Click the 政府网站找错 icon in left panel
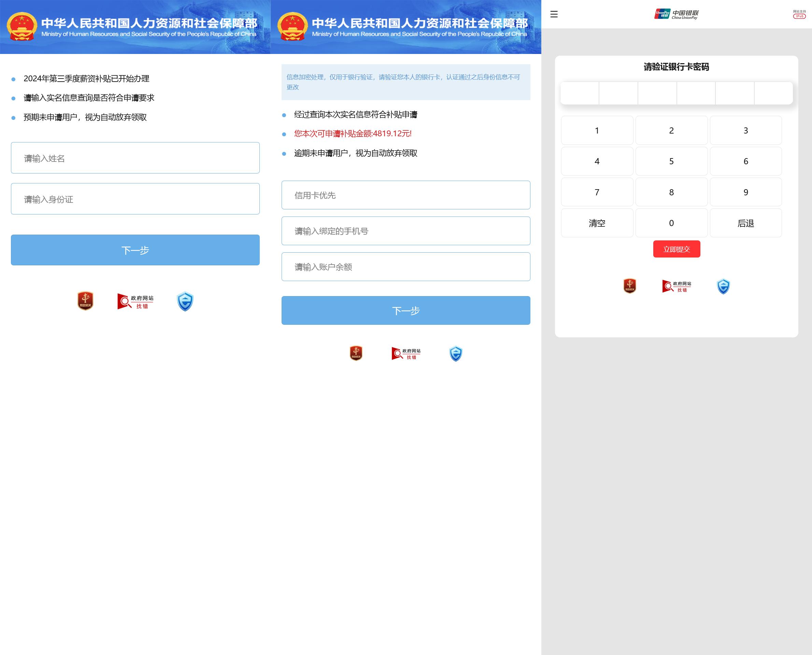Viewport: 812px width, 655px height. [136, 302]
